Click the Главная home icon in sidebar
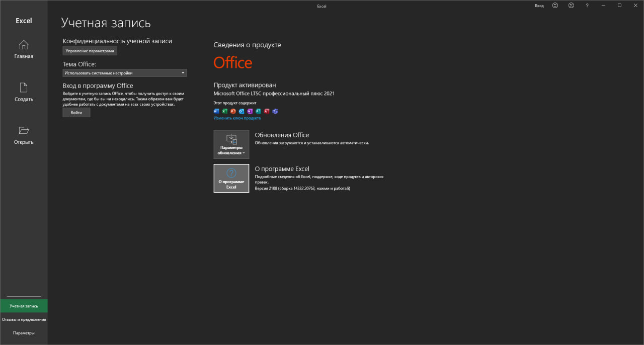The width and height of the screenshot is (644, 345). (x=24, y=45)
